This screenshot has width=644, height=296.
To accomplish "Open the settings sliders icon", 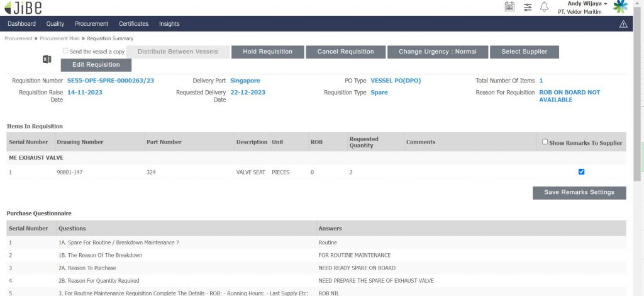I will 528,7.
